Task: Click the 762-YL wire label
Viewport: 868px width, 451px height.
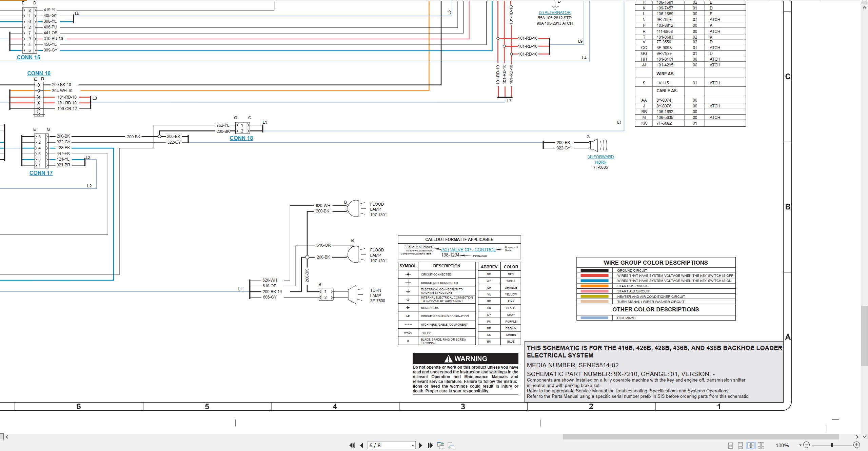Action: [x=223, y=125]
